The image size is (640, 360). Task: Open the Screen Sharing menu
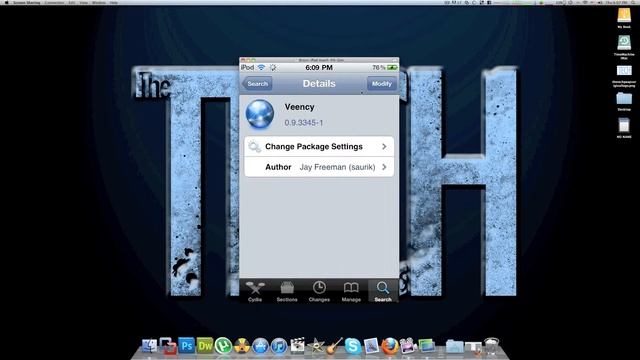(x=27, y=2)
